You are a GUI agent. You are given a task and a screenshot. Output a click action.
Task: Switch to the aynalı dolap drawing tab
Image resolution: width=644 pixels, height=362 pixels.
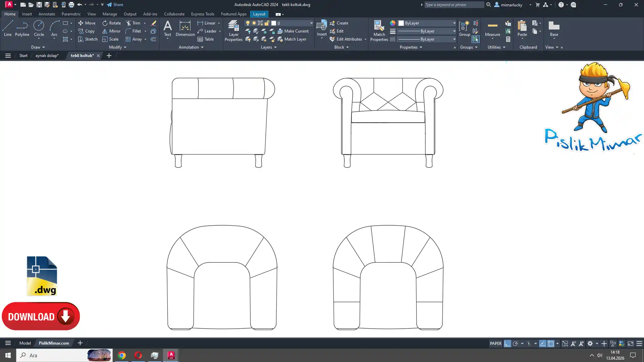[47, 56]
